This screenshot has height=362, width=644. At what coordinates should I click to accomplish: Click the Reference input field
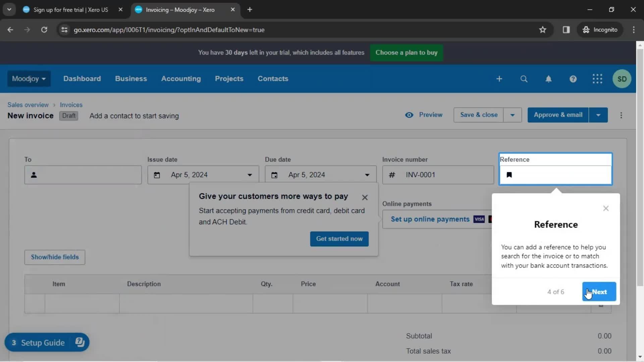555,175
